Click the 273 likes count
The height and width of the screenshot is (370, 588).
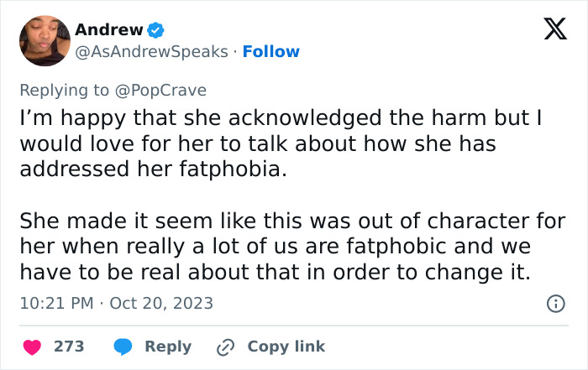[68, 347]
